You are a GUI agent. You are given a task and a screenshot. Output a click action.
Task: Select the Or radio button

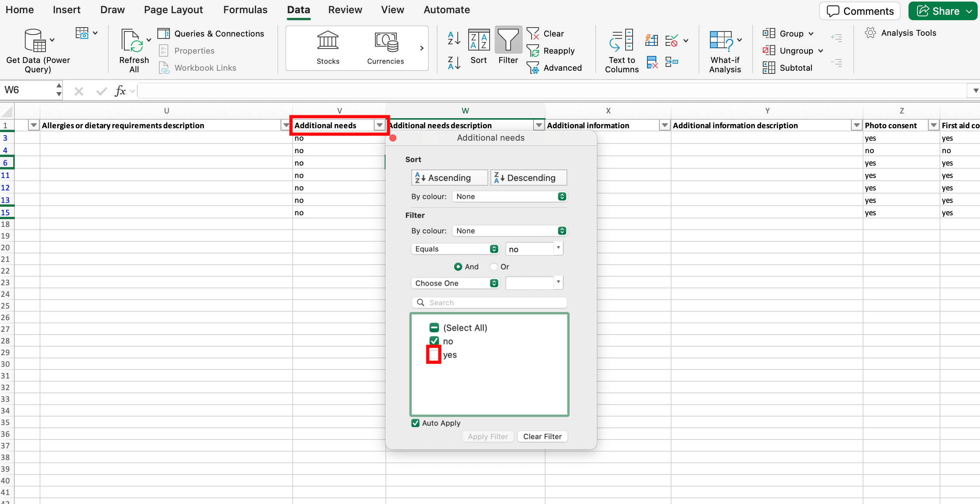pos(493,267)
